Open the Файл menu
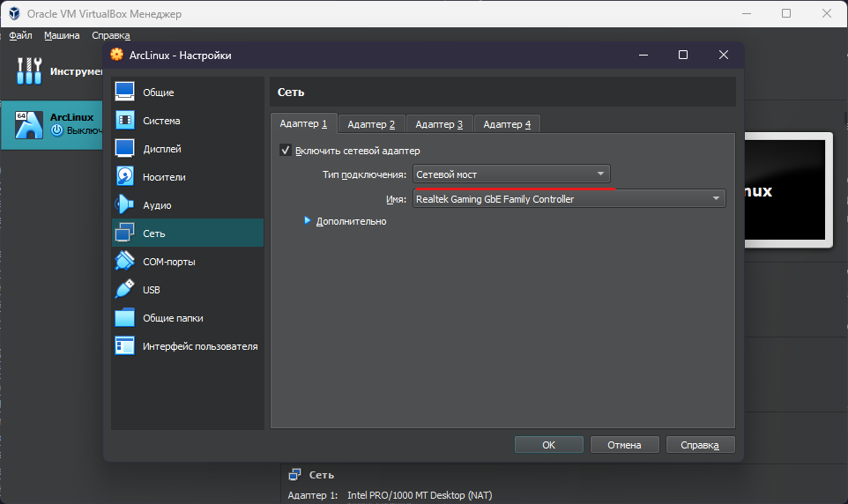 tap(20, 35)
